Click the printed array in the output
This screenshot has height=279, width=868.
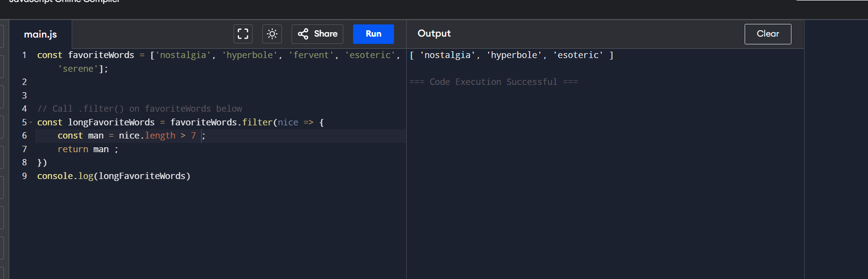click(511, 55)
